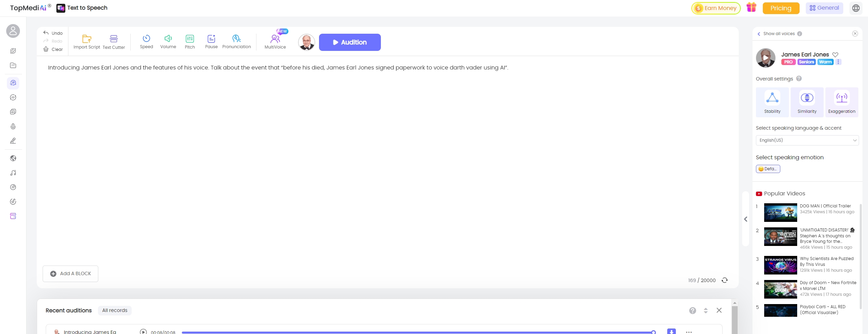Play James Earl Jones voice preview
Viewport: 868px width, 334px height.
766,58
